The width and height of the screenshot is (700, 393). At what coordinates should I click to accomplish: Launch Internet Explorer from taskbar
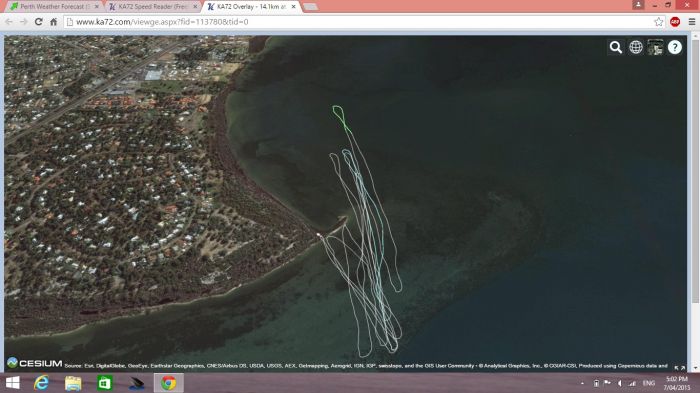(42, 383)
